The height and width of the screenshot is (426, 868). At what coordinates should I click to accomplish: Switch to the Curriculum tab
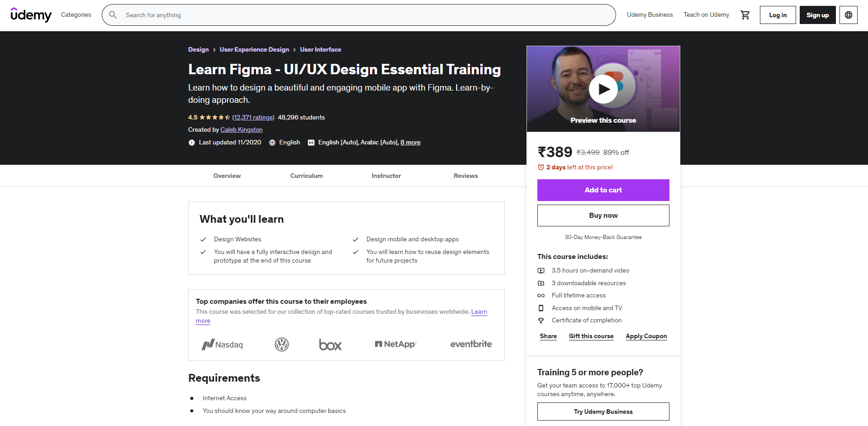click(307, 176)
